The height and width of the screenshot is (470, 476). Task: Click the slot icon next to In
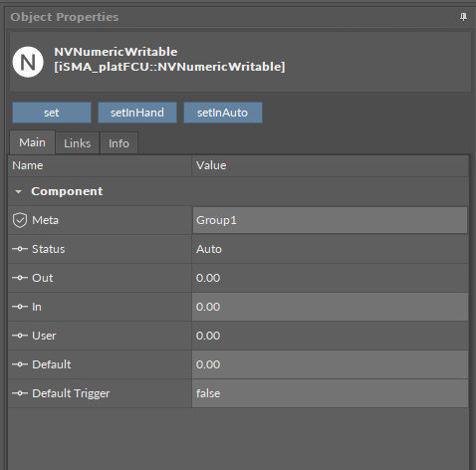coord(20,307)
